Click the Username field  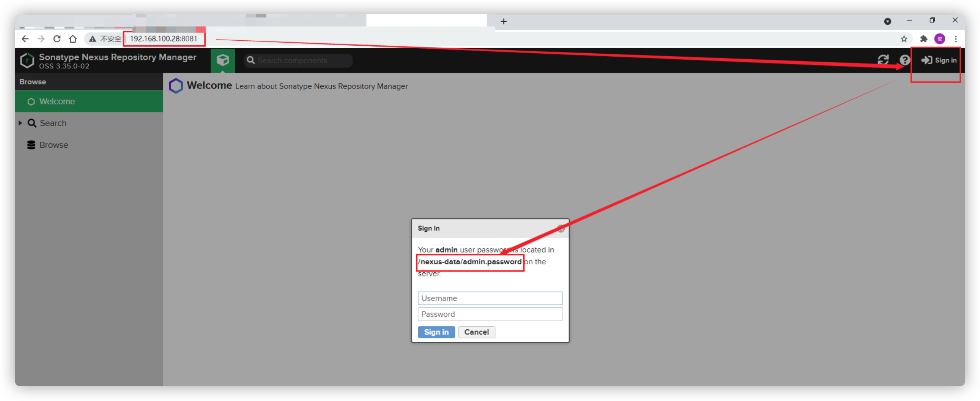point(490,298)
